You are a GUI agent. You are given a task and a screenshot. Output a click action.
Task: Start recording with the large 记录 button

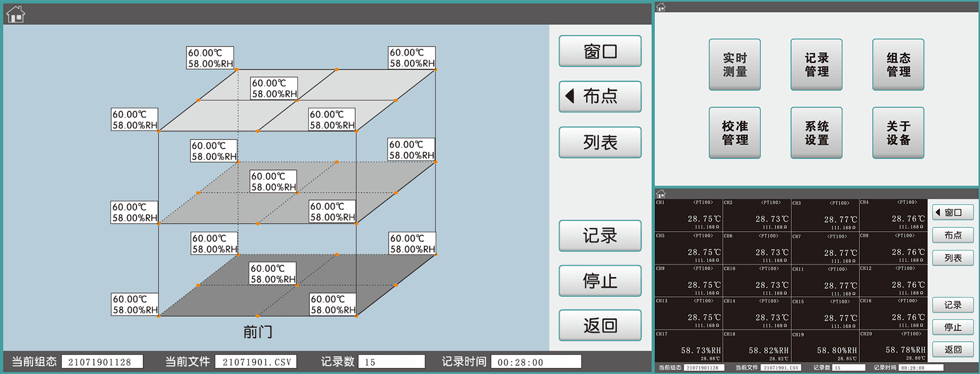click(x=600, y=236)
